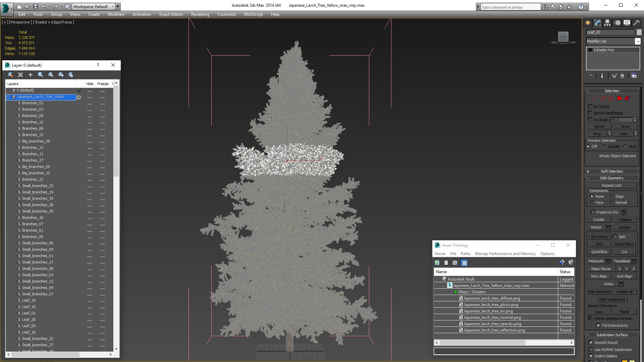Open Bitmap Performance and Memory menu

coord(505,254)
